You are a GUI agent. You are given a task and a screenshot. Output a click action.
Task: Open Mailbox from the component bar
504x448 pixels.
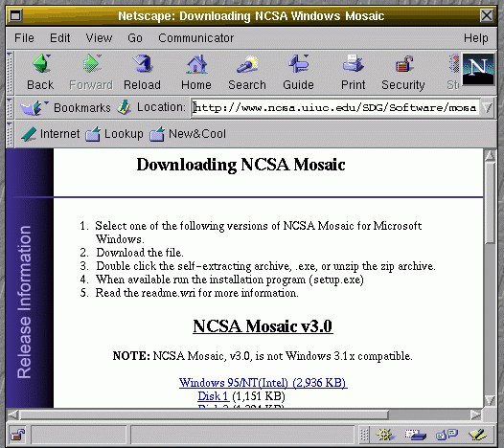pyautogui.click(x=415, y=435)
